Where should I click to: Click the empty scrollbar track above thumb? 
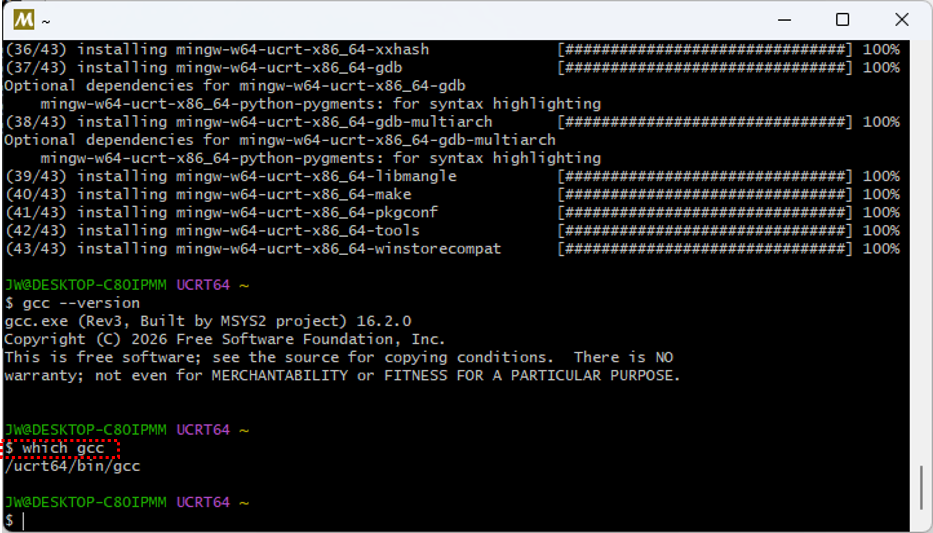click(x=921, y=253)
